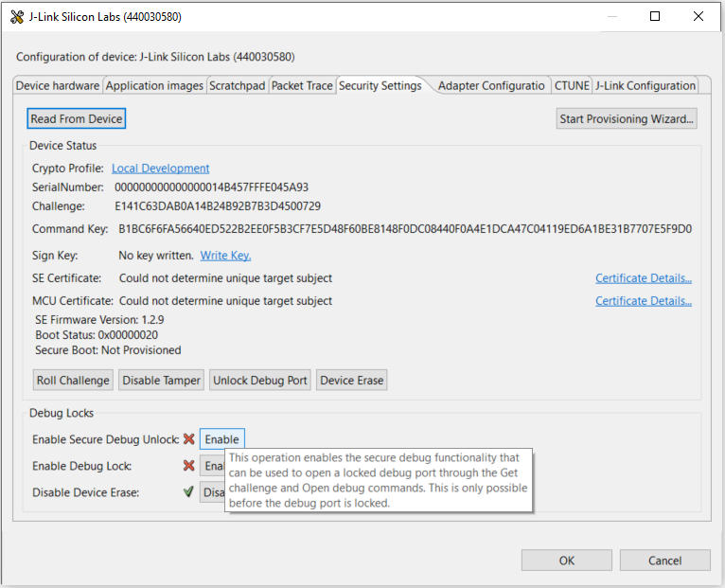Enable Secure Debug Unlock
Viewport: 725px width, 588px height.
(222, 439)
